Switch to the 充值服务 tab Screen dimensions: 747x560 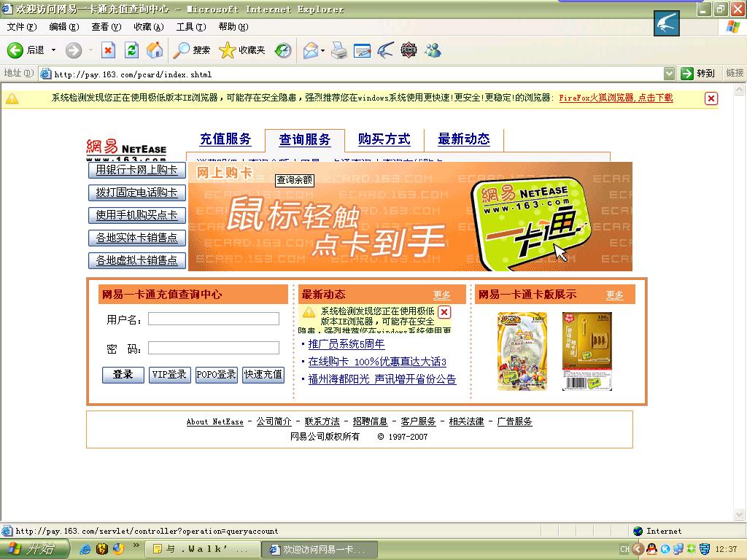pos(225,139)
